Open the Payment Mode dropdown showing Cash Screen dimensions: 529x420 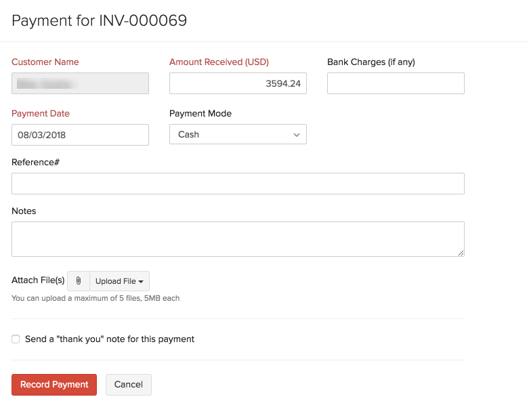click(238, 134)
